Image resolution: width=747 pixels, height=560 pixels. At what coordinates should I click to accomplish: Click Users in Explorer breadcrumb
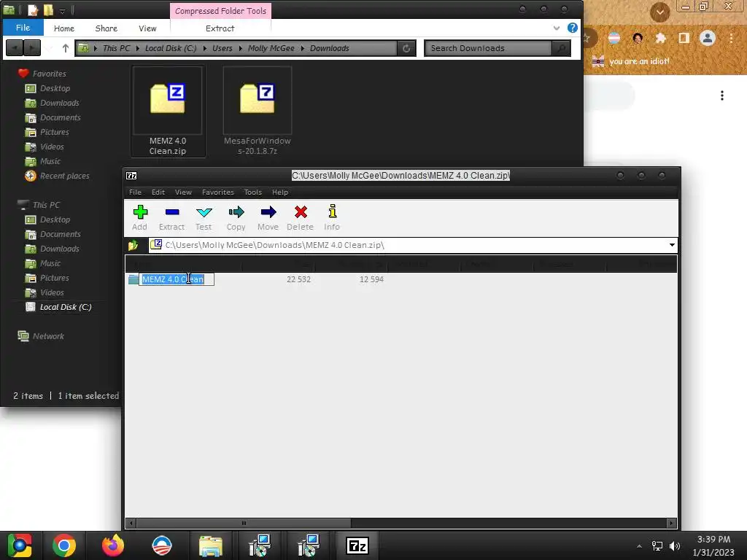[x=222, y=48]
